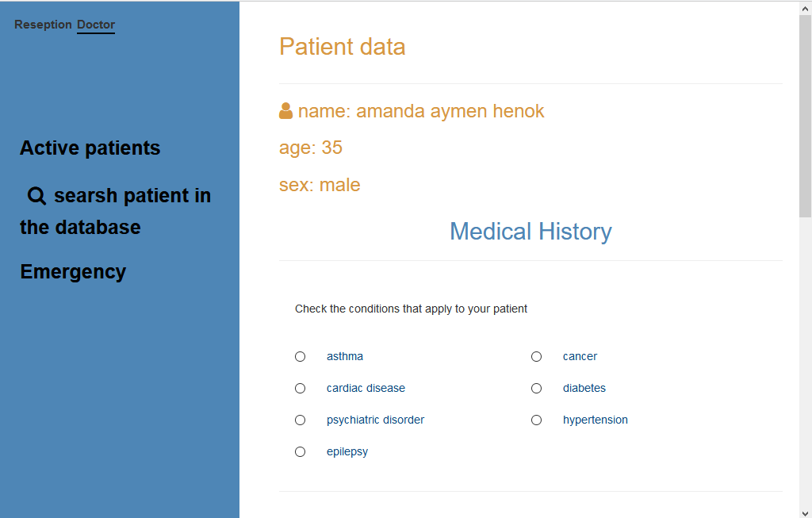Viewport: 812px width, 518px height.
Task: Open search patient in the database
Action: [116, 211]
